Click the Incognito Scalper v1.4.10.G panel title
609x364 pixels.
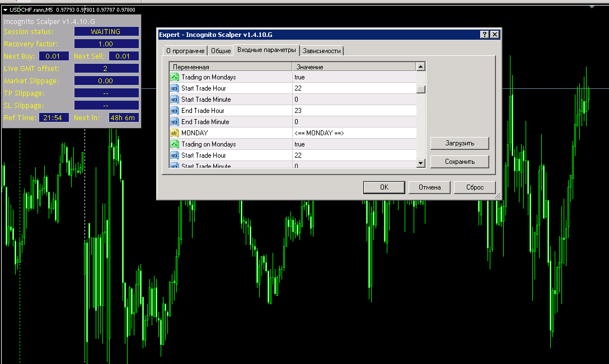click(49, 21)
